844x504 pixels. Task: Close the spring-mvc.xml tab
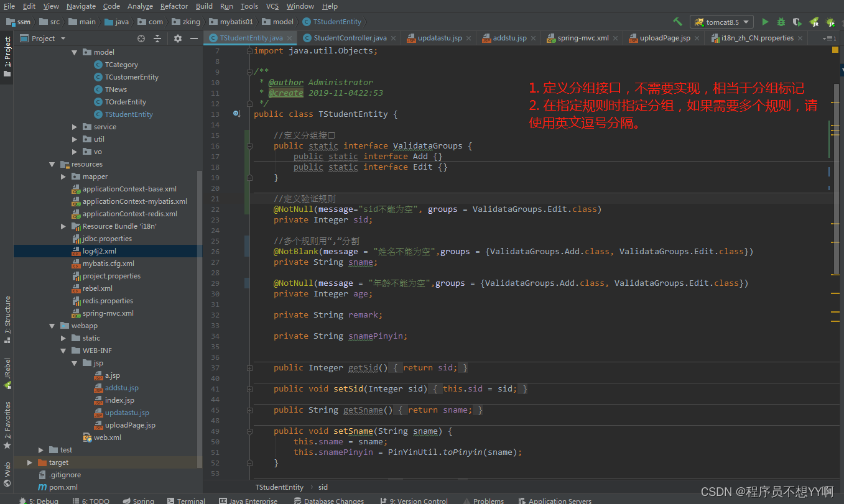615,39
